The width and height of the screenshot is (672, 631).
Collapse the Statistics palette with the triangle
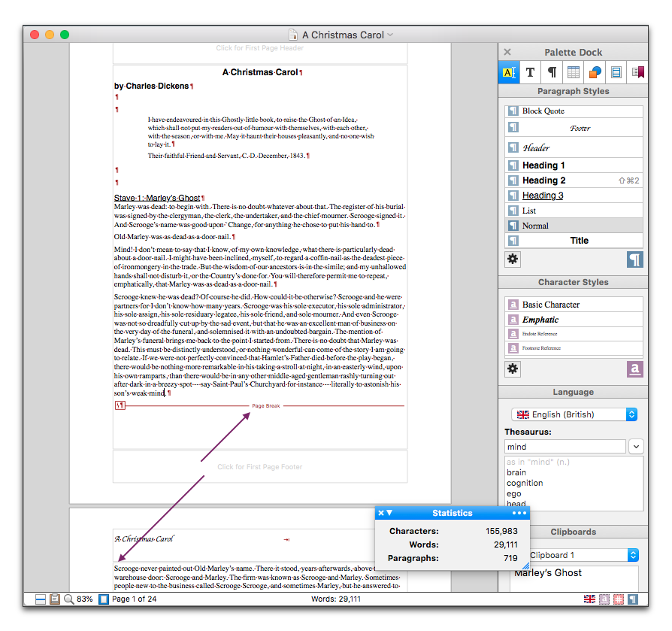coord(389,513)
